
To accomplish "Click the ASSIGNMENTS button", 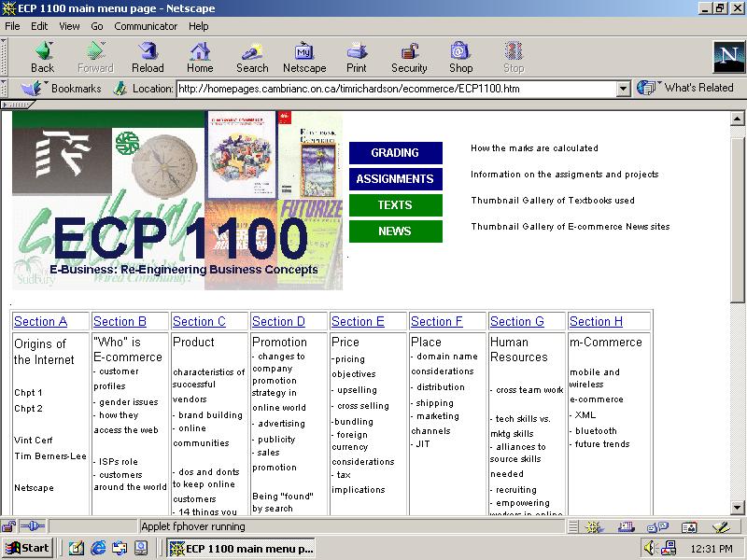I will [x=395, y=179].
